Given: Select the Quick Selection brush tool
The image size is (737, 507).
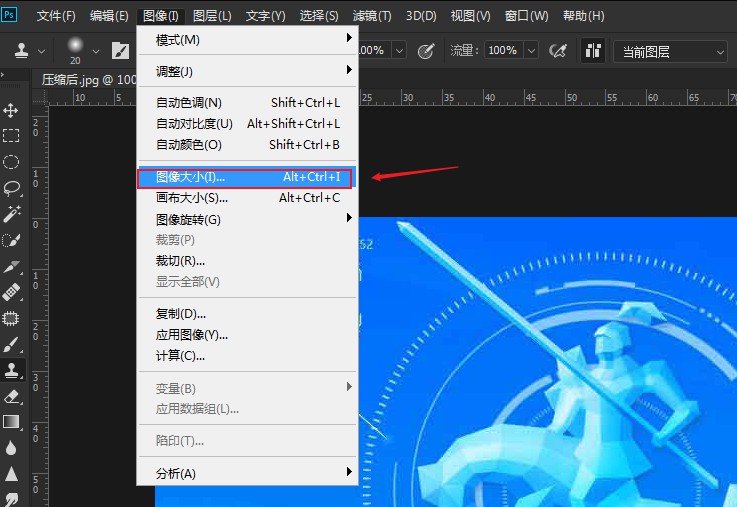Looking at the screenshot, I should click(11, 240).
